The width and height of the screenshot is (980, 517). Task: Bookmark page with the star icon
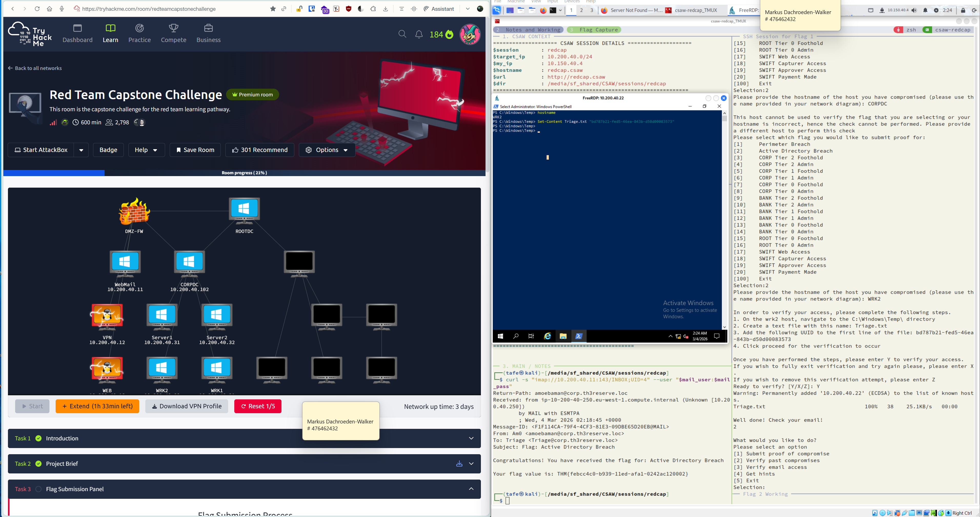coord(273,9)
